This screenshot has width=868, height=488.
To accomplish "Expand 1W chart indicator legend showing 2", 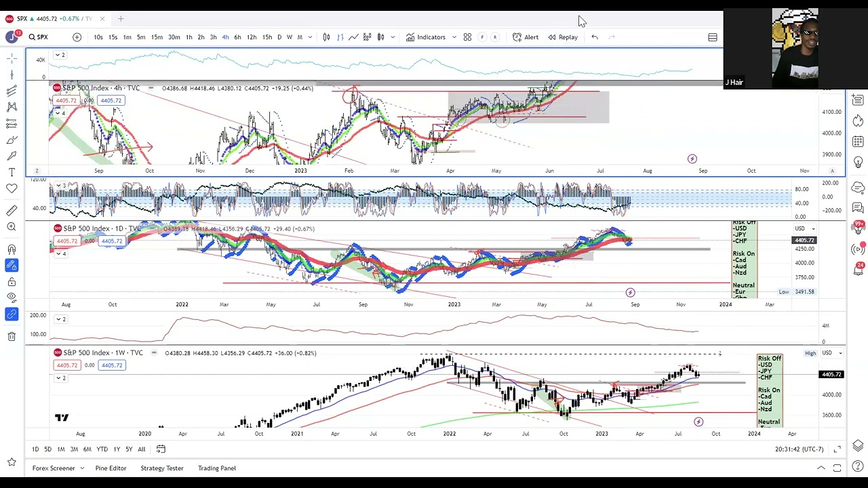I will point(60,378).
